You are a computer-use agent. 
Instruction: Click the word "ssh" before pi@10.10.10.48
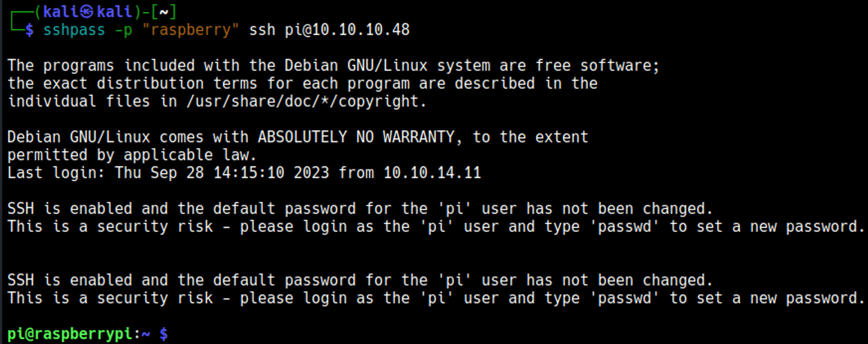tap(262, 30)
